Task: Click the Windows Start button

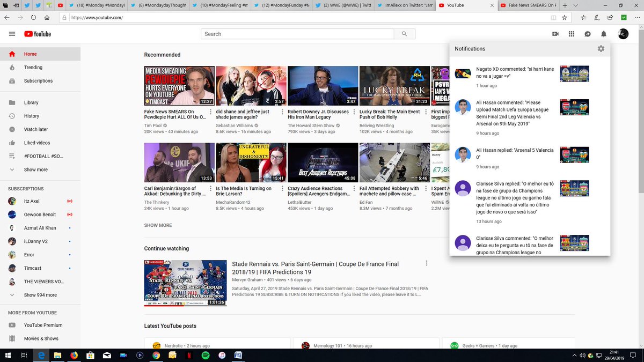Action: point(8,355)
